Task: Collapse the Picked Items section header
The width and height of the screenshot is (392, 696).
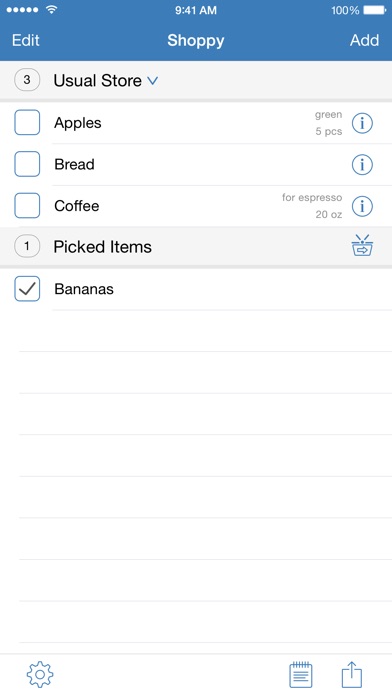Action: pos(196,246)
